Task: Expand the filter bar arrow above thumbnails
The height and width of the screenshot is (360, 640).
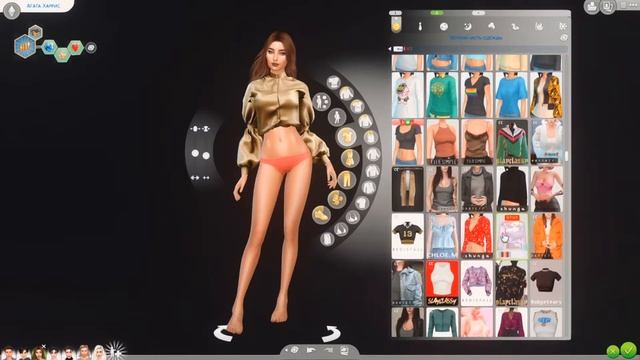Action: pos(390,49)
